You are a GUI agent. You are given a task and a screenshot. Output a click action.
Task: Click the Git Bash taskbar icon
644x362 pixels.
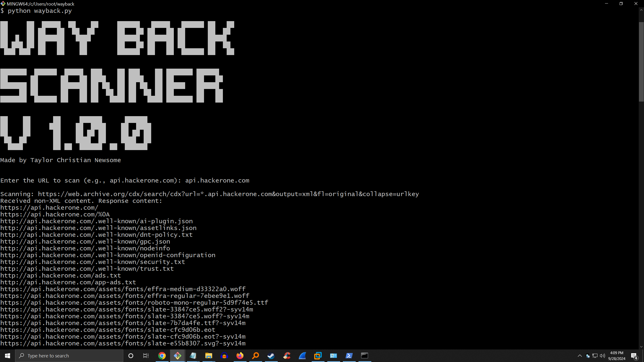pos(178,356)
